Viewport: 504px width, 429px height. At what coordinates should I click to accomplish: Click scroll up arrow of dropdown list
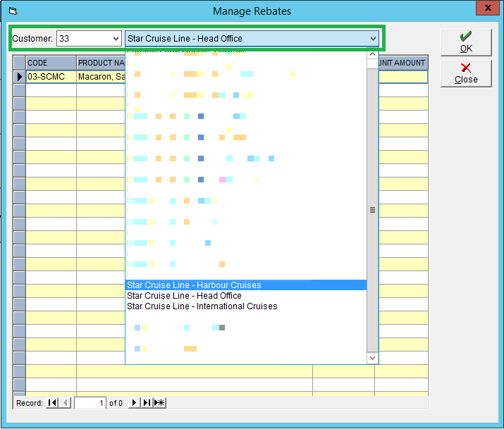click(372, 54)
